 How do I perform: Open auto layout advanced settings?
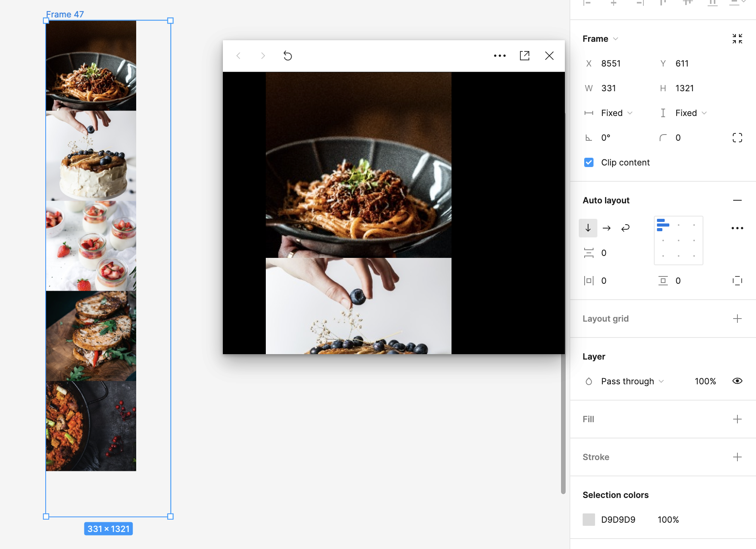click(737, 228)
